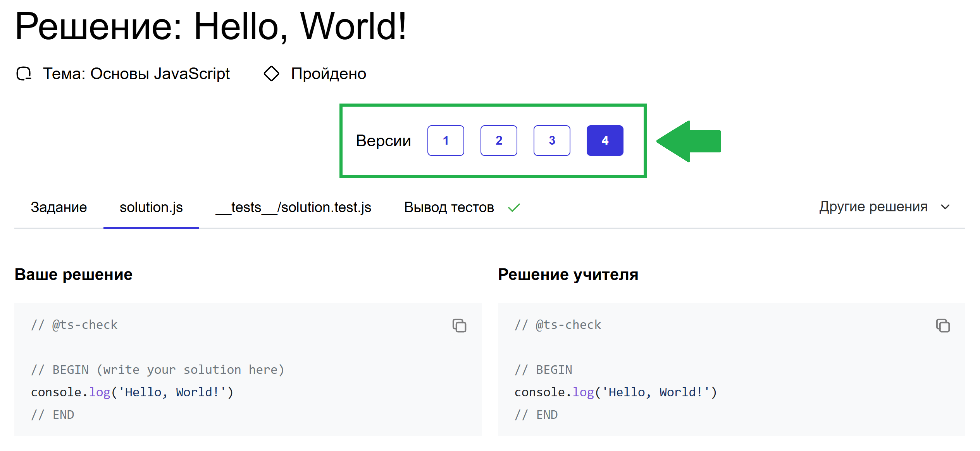Open the __tests__/solution.test.js tab
Screen dimensions: 980x451
(x=293, y=207)
